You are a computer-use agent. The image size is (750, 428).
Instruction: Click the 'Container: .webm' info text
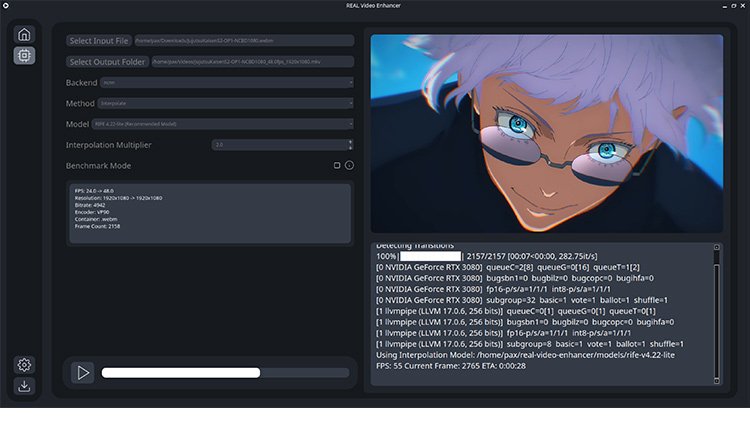pos(96,219)
